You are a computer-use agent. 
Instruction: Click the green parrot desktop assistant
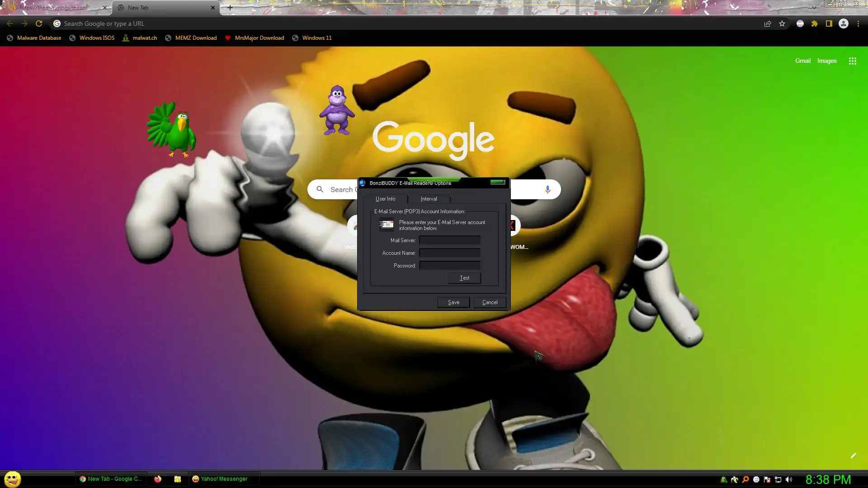coord(173,131)
